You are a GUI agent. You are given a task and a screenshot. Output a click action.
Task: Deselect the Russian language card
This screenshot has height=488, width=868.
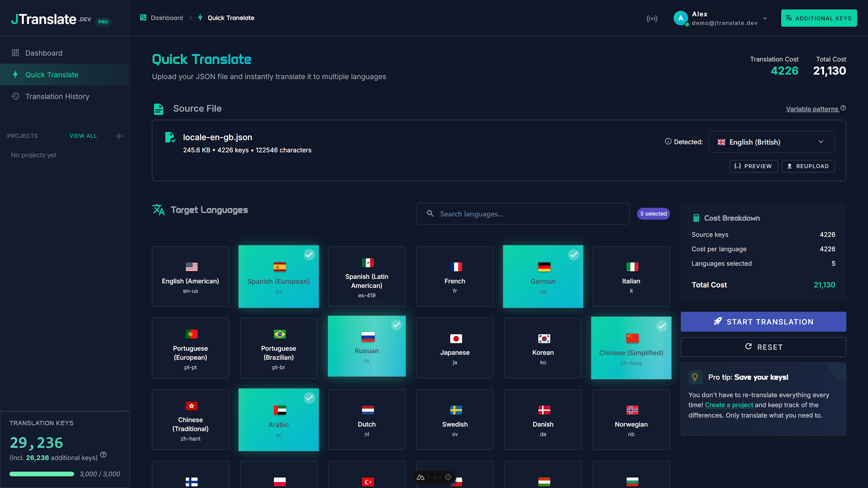click(x=367, y=346)
